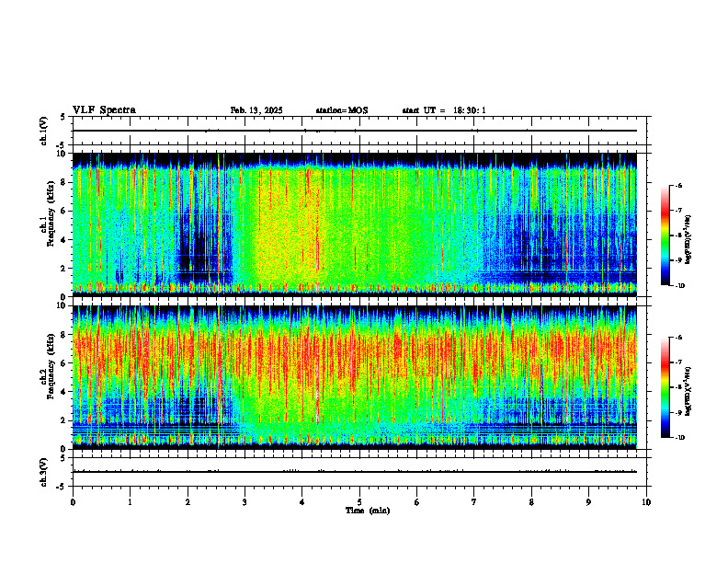Click the ch.1 voltage waveform trace

pyautogui.click(x=355, y=131)
